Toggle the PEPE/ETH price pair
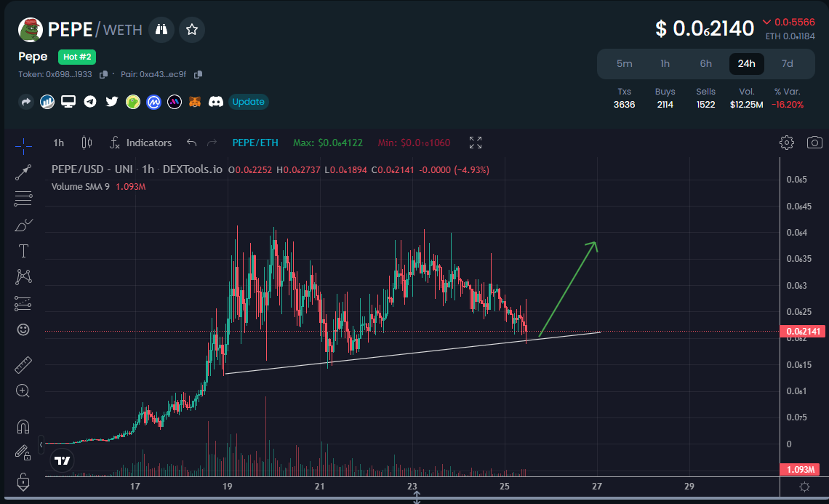Viewport: 829px width, 504px height. click(x=255, y=143)
